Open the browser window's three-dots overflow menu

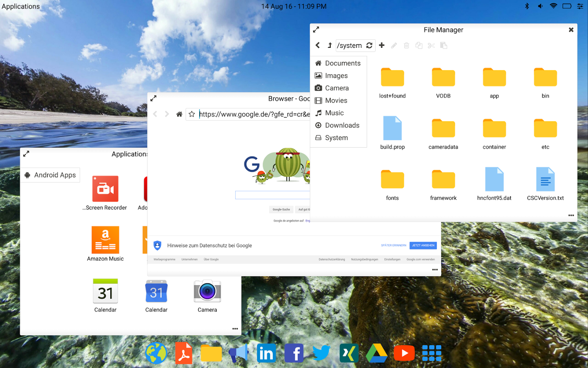(x=435, y=269)
